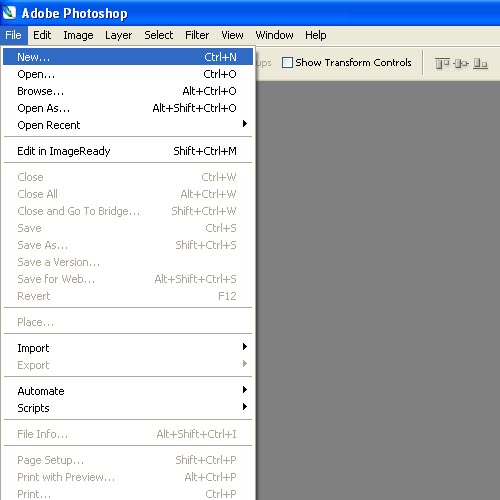500x500 pixels.
Task: Click the Adobe Photoshop title bar text
Action: [x=75, y=14]
